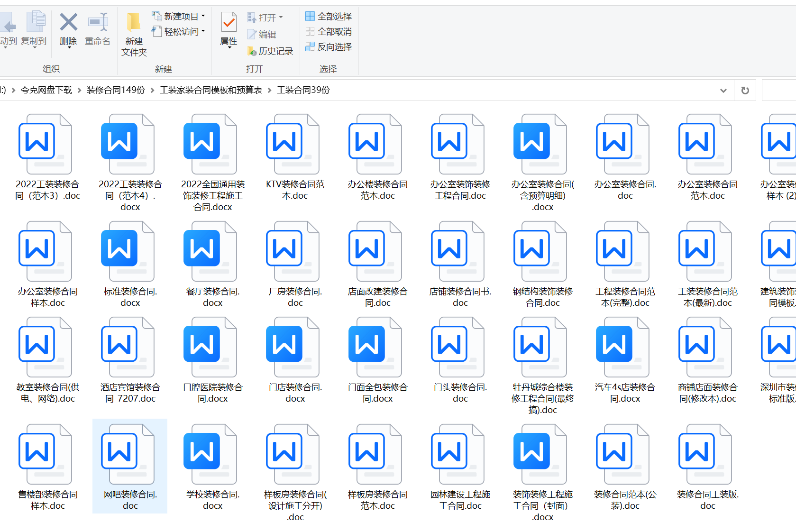Select 牡丹城综合楼装修工程合同(最终搞).doc icon
This screenshot has width=796, height=532.
[540, 347]
